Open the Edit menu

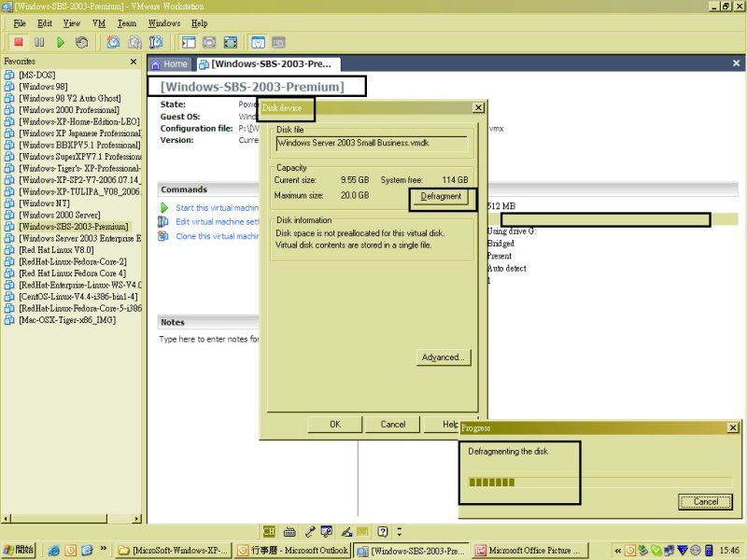44,22
